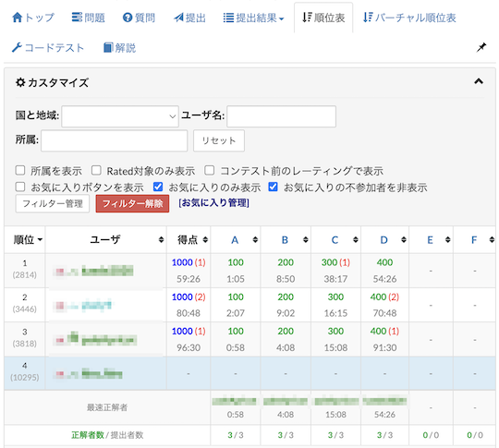Toggle 所属を表示 checkbox
This screenshot has width=499, height=448.
20,170
